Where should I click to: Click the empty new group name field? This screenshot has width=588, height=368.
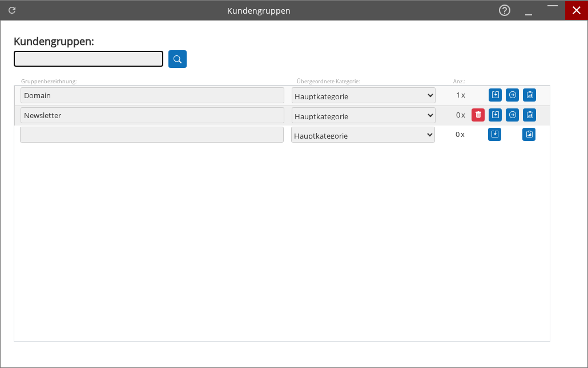[151, 135]
